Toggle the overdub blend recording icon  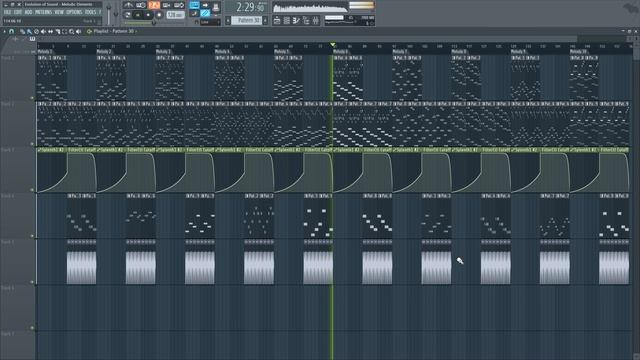[167, 5]
